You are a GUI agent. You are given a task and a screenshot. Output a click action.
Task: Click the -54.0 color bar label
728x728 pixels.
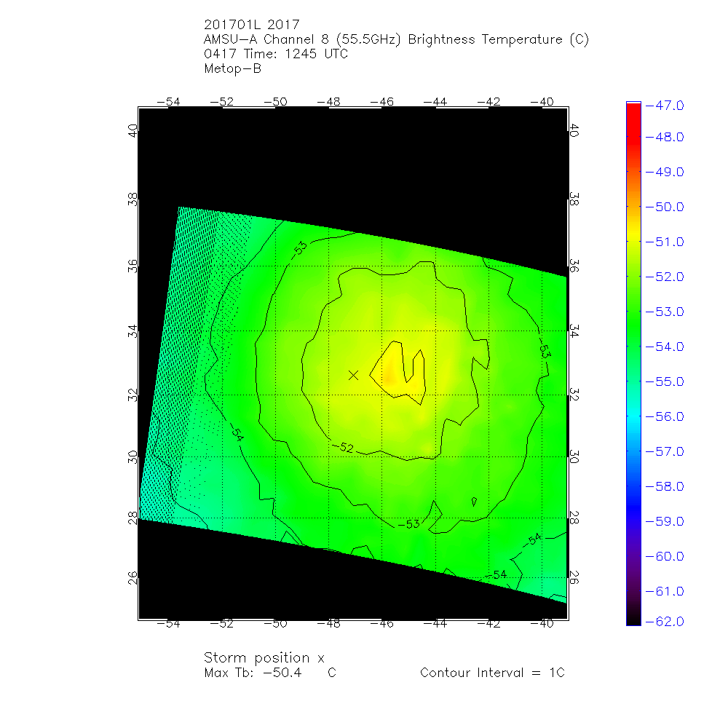665,347
